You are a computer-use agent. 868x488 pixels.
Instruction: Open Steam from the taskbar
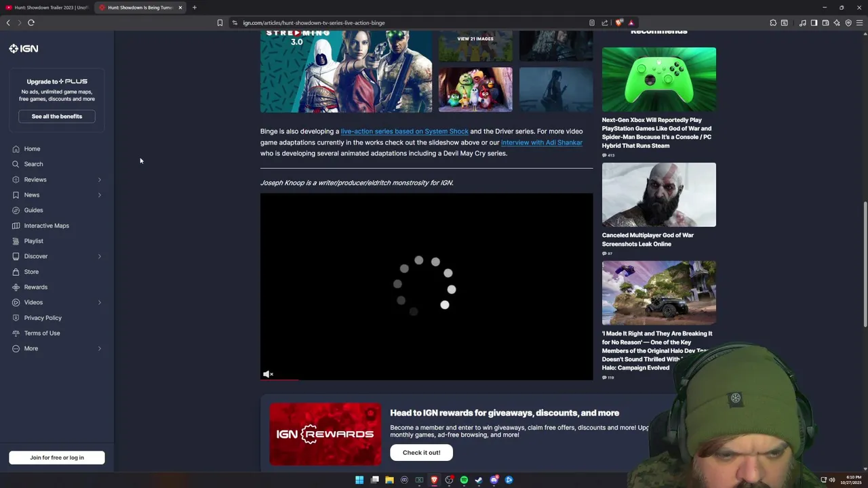tap(479, 480)
